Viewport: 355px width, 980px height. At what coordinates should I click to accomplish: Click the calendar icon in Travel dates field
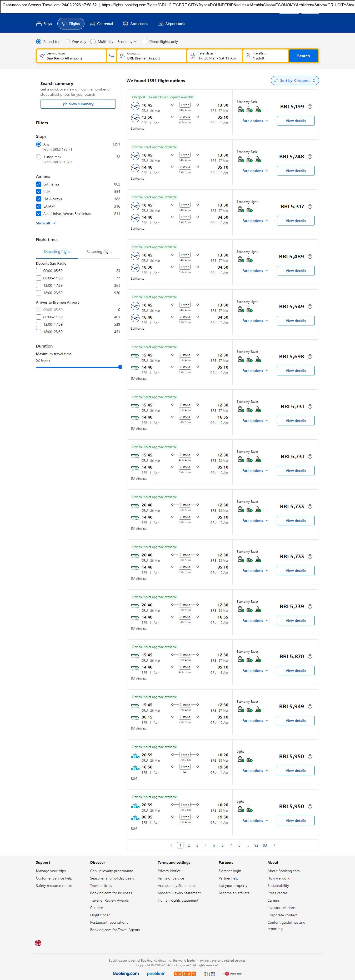coord(192,56)
